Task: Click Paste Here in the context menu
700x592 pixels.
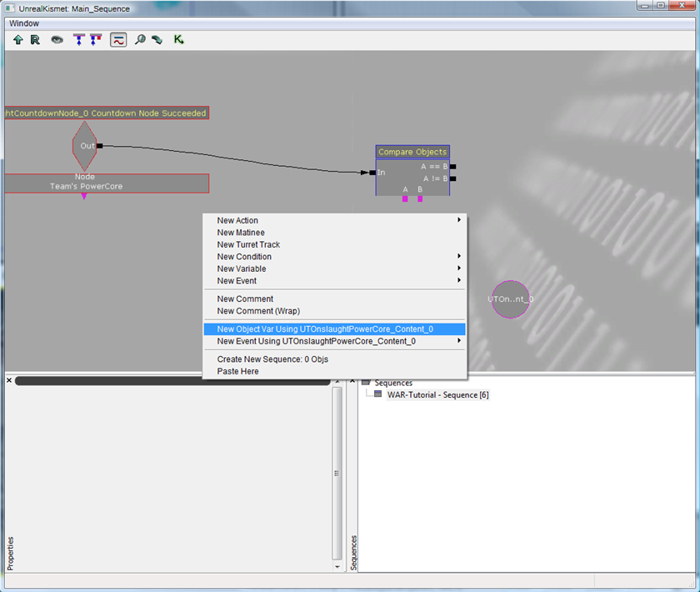Action: pyautogui.click(x=335, y=371)
